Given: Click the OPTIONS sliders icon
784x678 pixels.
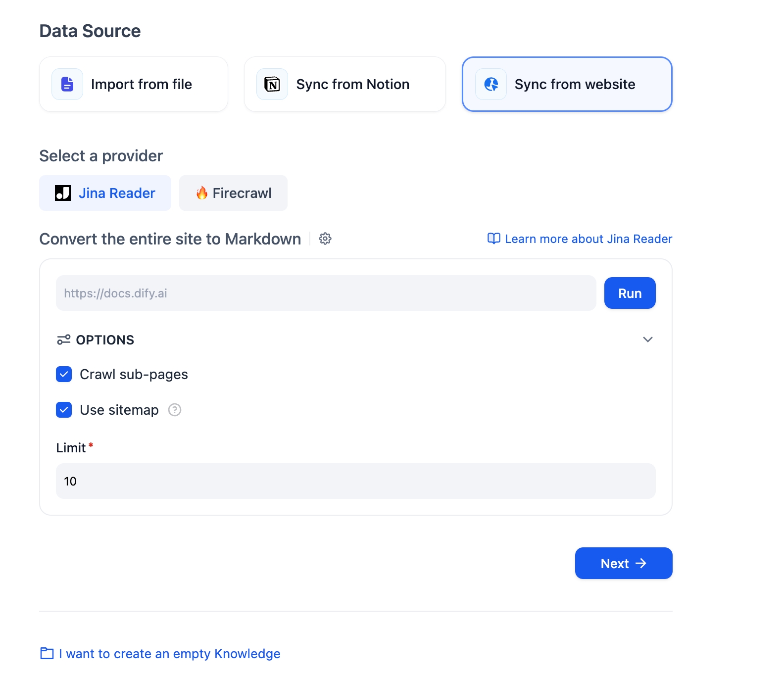Looking at the screenshot, I should (64, 339).
